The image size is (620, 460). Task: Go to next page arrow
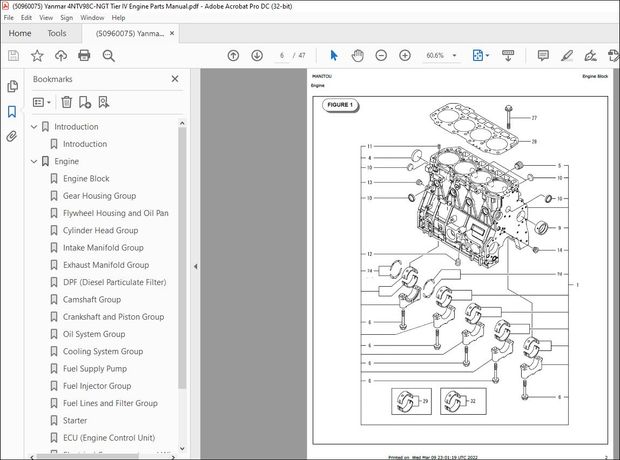[x=257, y=55]
